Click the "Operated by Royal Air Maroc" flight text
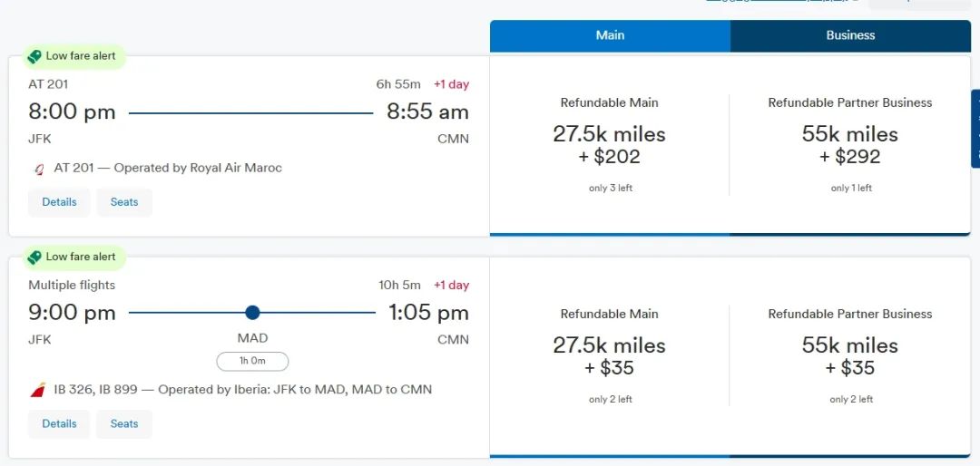Image resolution: width=980 pixels, height=466 pixels. click(168, 168)
